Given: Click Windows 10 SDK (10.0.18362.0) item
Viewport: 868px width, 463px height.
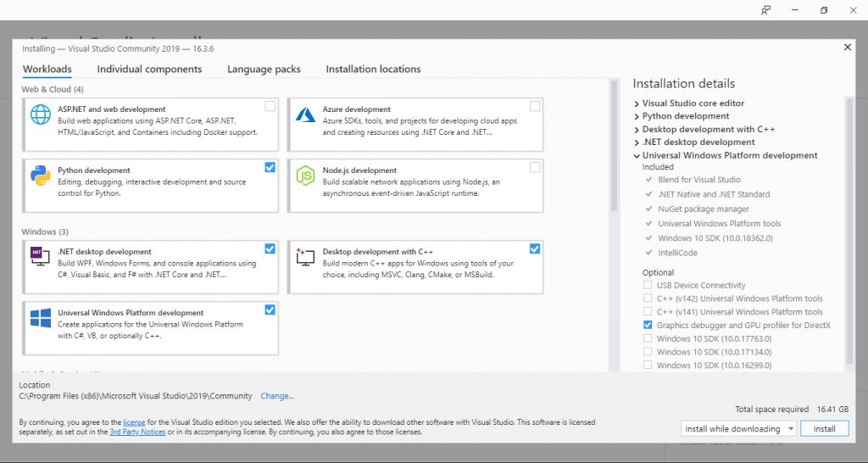Looking at the screenshot, I should coord(715,238).
